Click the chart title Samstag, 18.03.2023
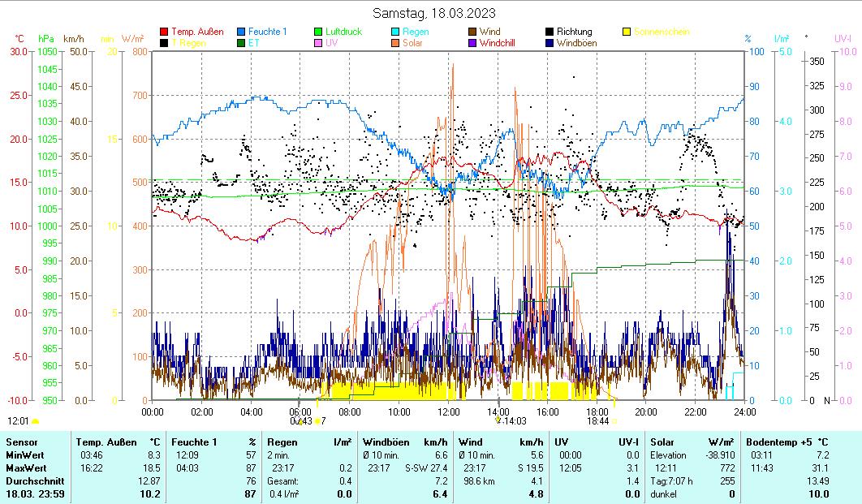862x504 pixels. [433, 13]
